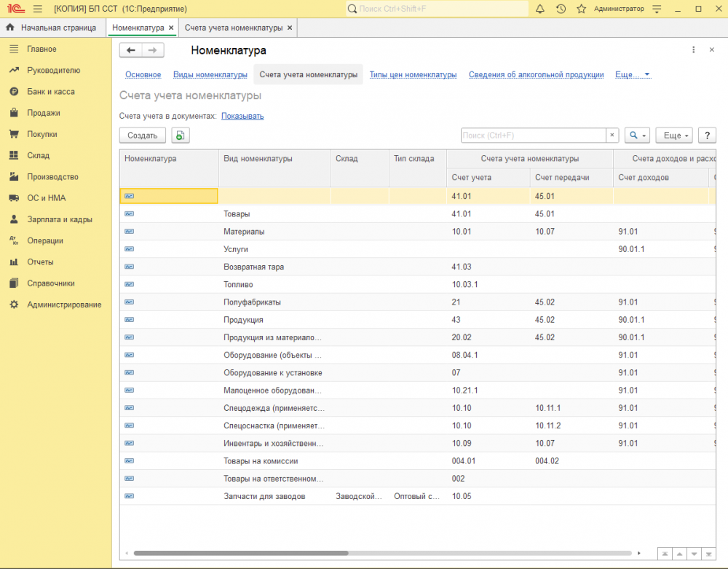Open Типы цен номенклатуры link

point(414,75)
